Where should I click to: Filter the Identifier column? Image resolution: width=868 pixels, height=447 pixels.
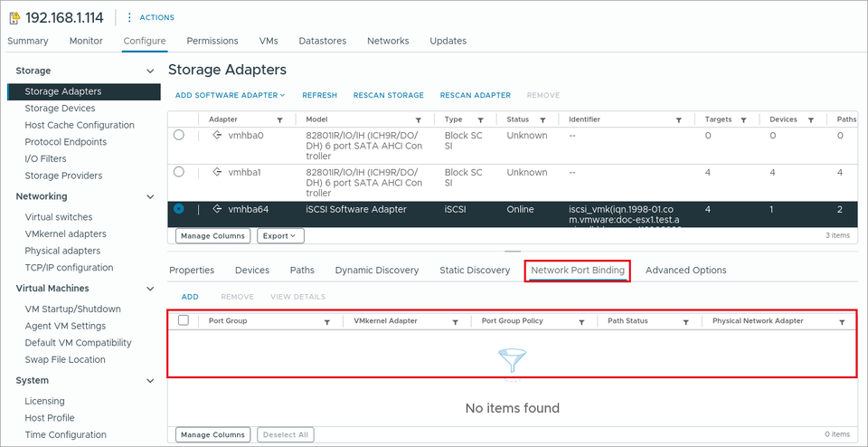coord(679,120)
